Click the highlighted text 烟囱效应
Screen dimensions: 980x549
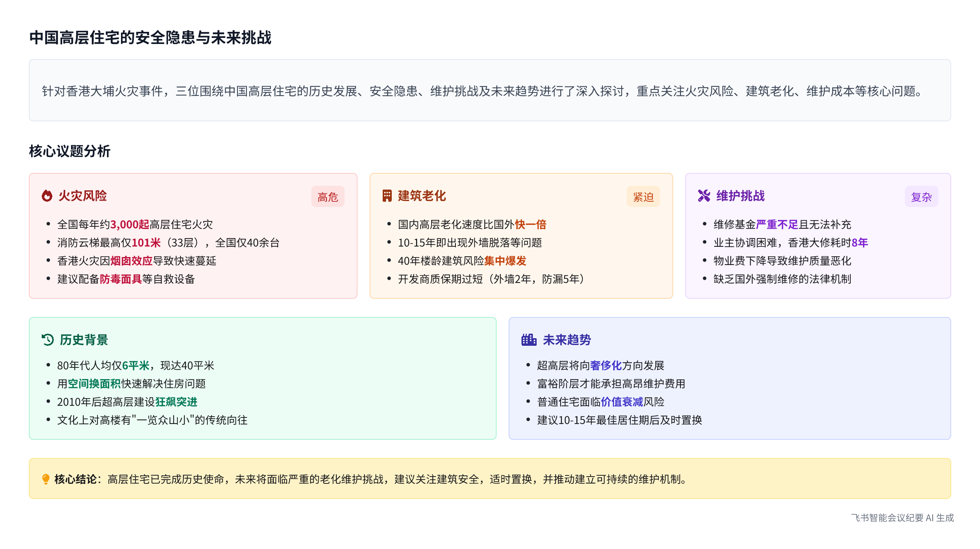[x=131, y=261]
